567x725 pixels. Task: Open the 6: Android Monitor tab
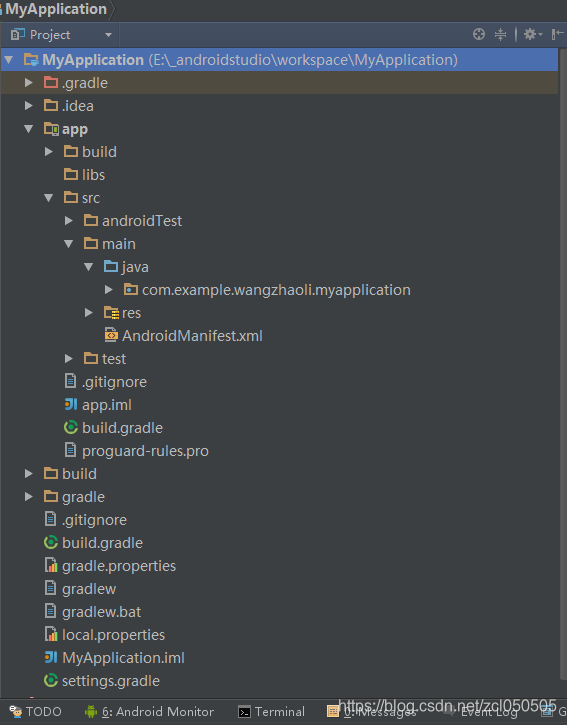pos(149,712)
